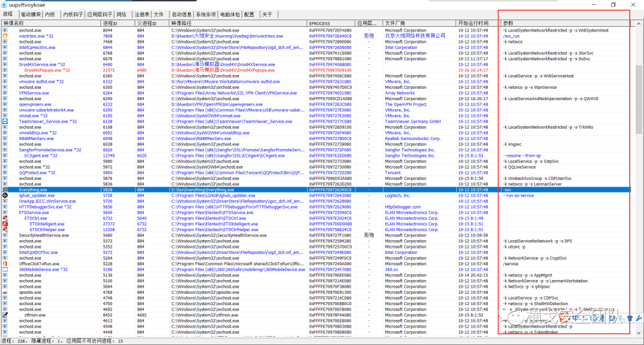Image resolution: width=644 pixels, height=345 pixels.
Task: Switch to the 应用层钩子 tab
Action: point(100,14)
